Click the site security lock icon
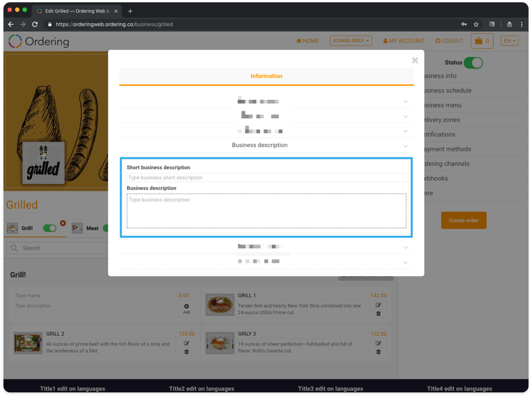Screen dimensions: 532x397 50,24
